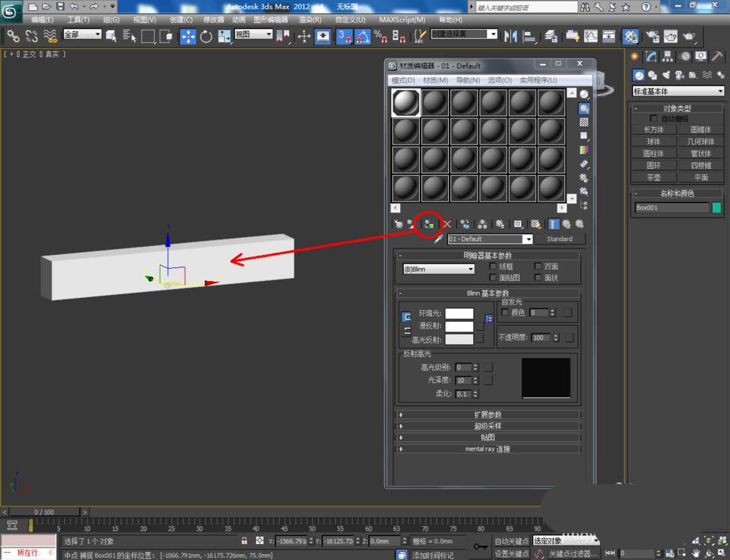
Task: Select the Rotate transform tool
Action: (206, 37)
